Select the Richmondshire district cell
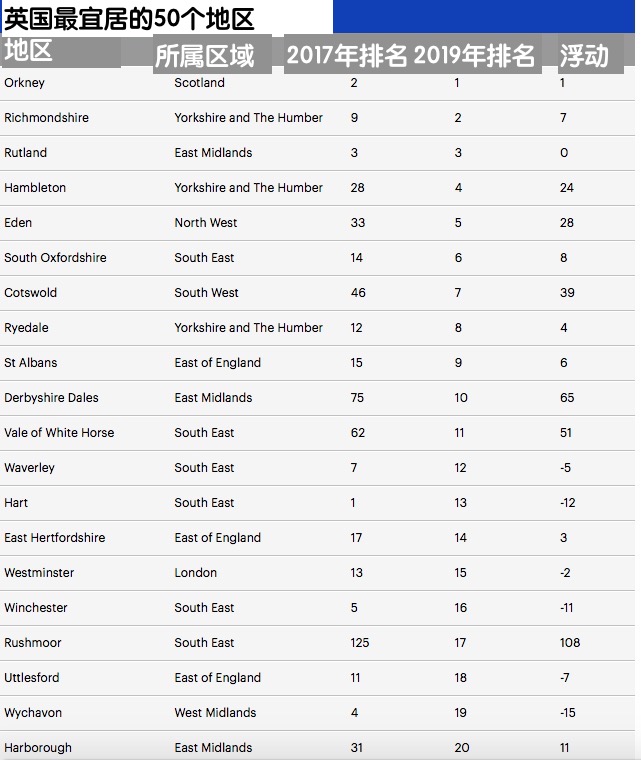641x760 pixels. point(47,118)
